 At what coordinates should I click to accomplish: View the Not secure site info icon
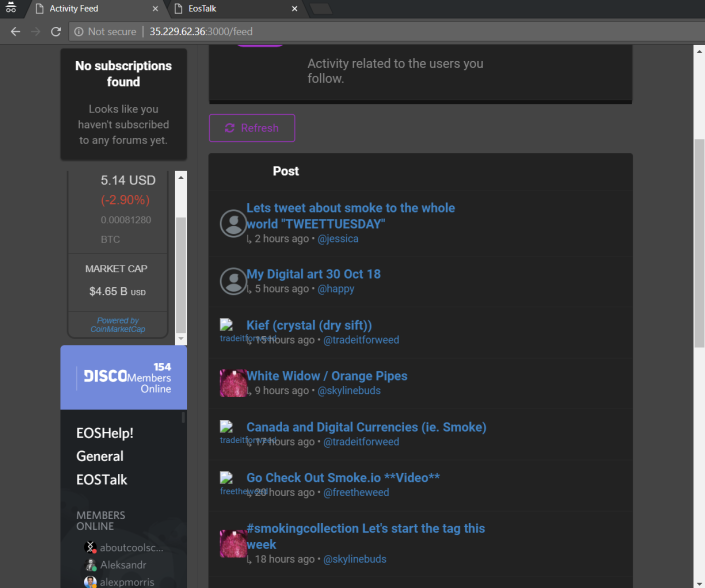click(x=79, y=31)
